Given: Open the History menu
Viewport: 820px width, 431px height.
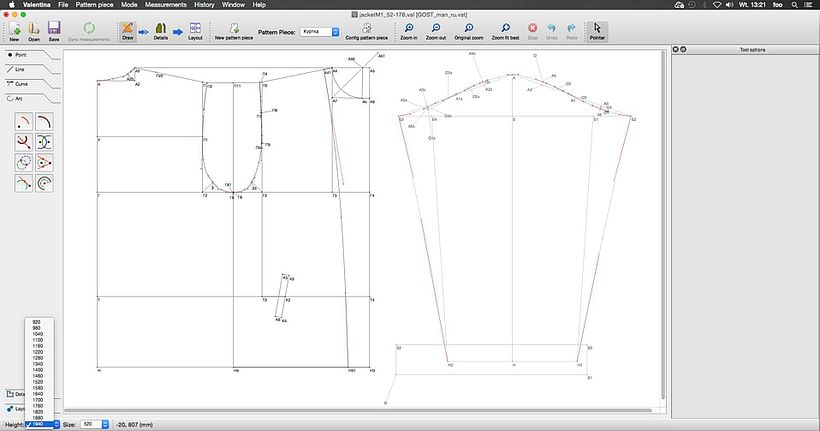Looking at the screenshot, I should (x=204, y=5).
